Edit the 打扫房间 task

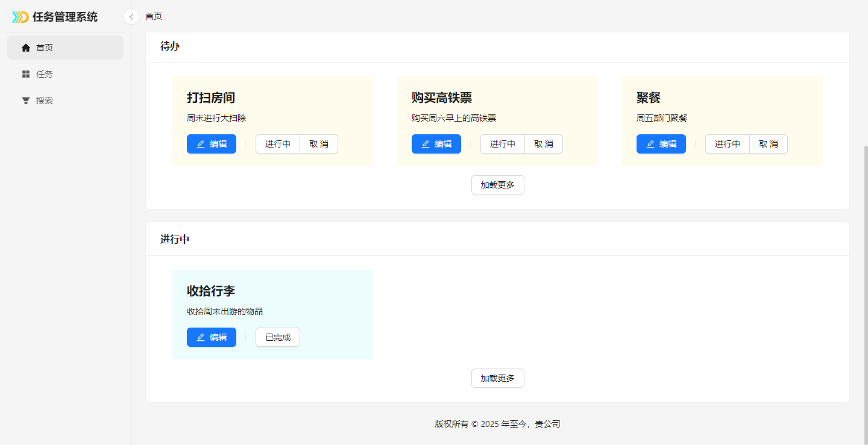(x=212, y=144)
